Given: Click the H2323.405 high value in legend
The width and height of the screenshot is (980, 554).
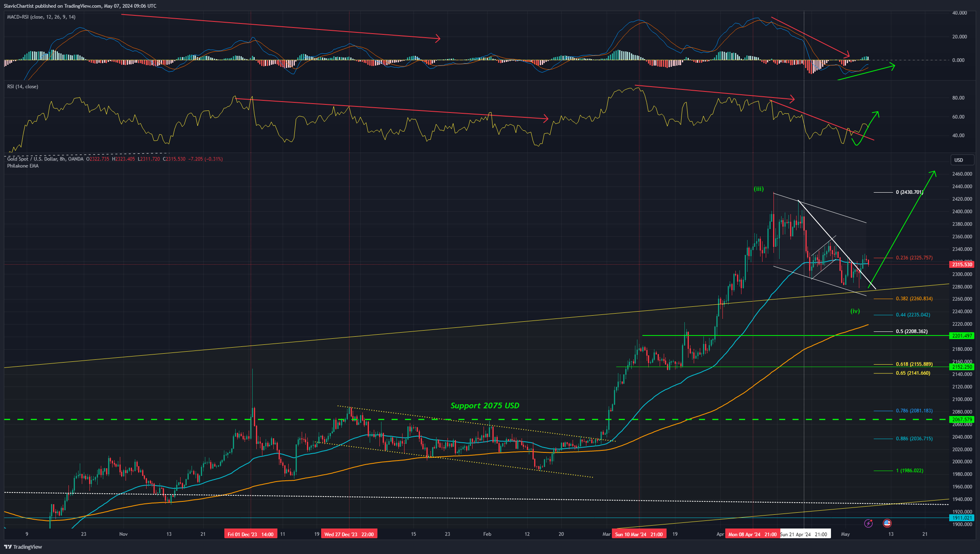Looking at the screenshot, I should coord(124,159).
